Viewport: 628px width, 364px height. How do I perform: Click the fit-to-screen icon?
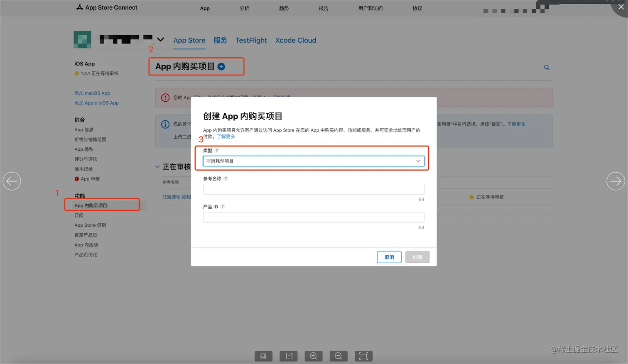pyautogui.click(x=363, y=356)
